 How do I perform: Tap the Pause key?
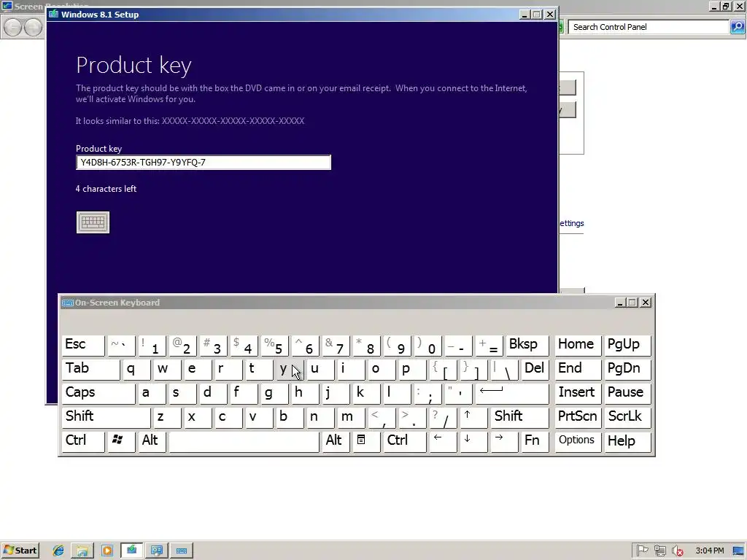coord(627,393)
